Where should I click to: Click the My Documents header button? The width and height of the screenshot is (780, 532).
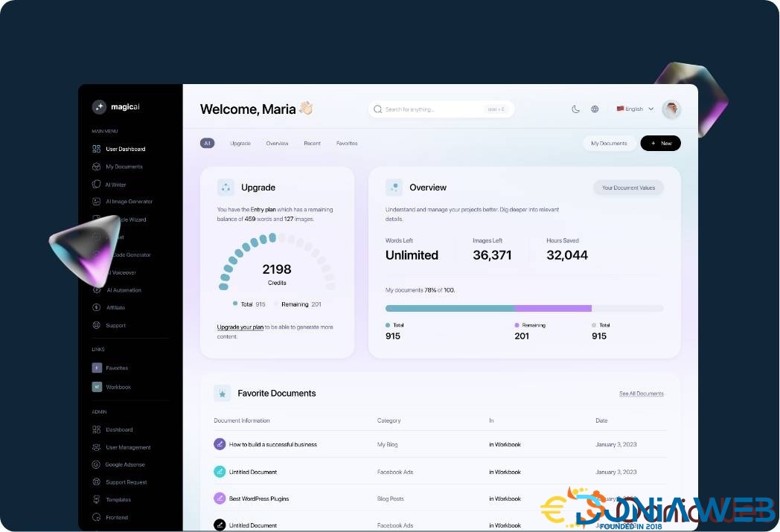(x=609, y=143)
